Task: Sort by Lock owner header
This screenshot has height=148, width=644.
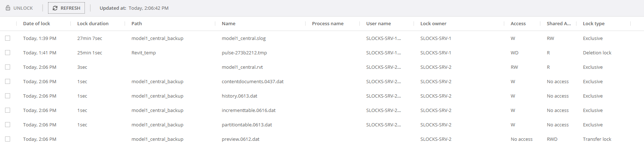Action: click(x=433, y=24)
